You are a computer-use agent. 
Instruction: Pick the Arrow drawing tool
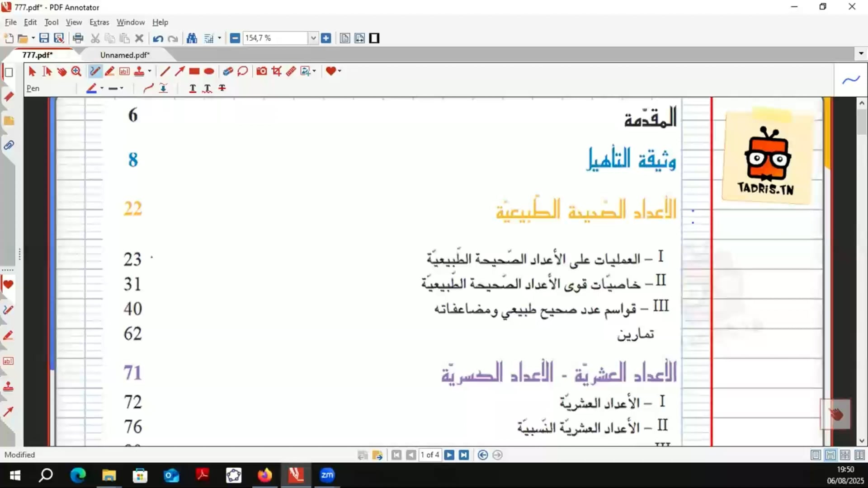pos(179,71)
